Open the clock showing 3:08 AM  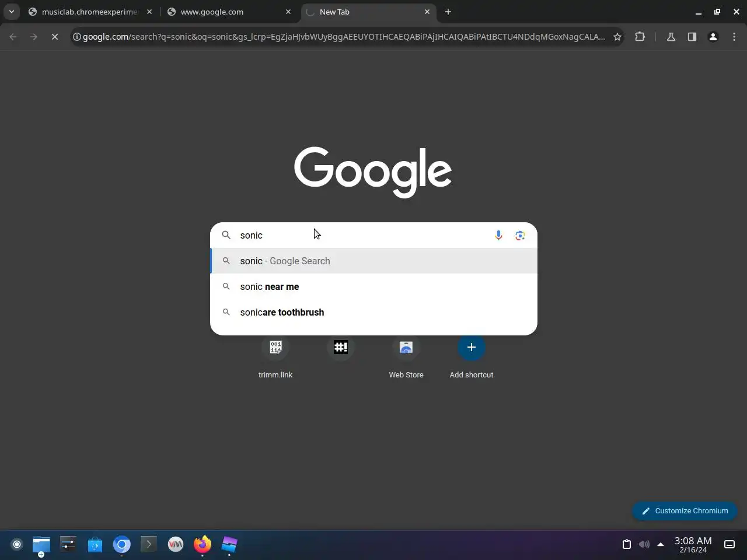[693, 545]
